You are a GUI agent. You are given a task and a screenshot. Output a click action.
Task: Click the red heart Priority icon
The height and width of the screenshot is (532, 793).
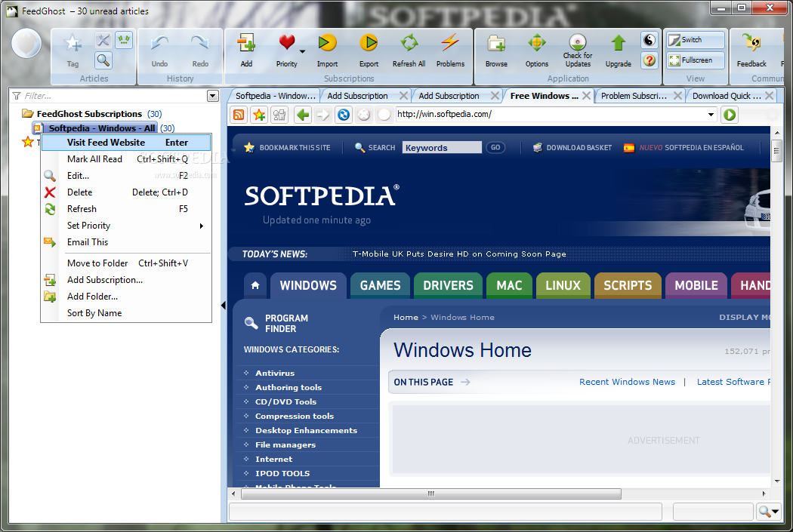click(x=287, y=42)
